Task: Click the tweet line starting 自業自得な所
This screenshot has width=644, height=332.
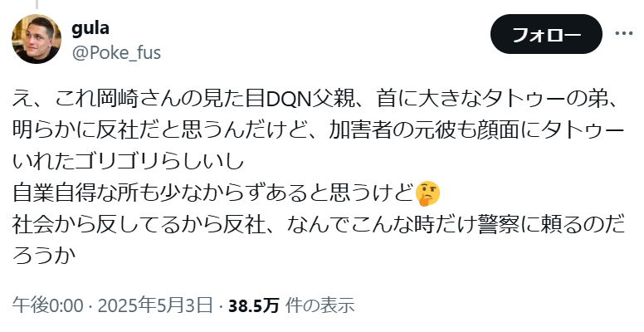Action: point(226,193)
